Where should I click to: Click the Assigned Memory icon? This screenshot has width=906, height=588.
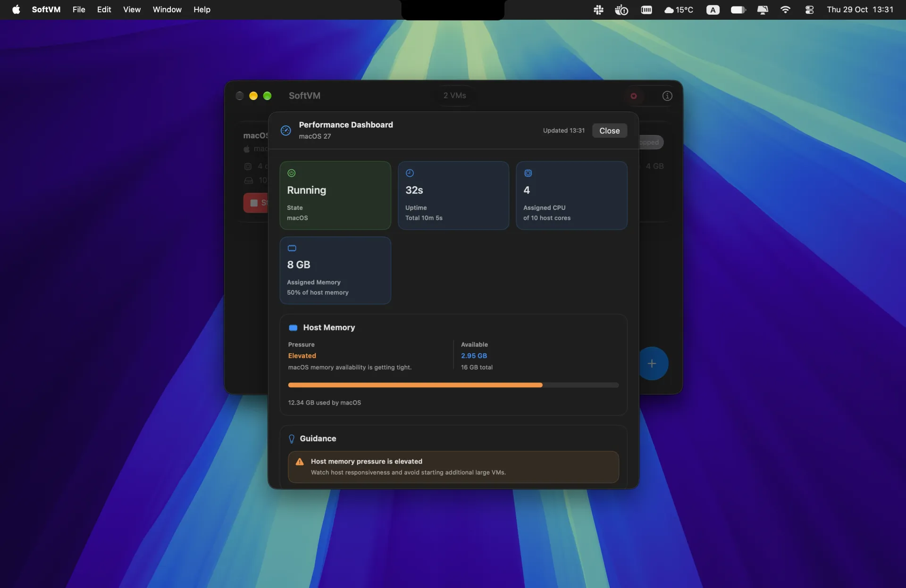pyautogui.click(x=292, y=248)
